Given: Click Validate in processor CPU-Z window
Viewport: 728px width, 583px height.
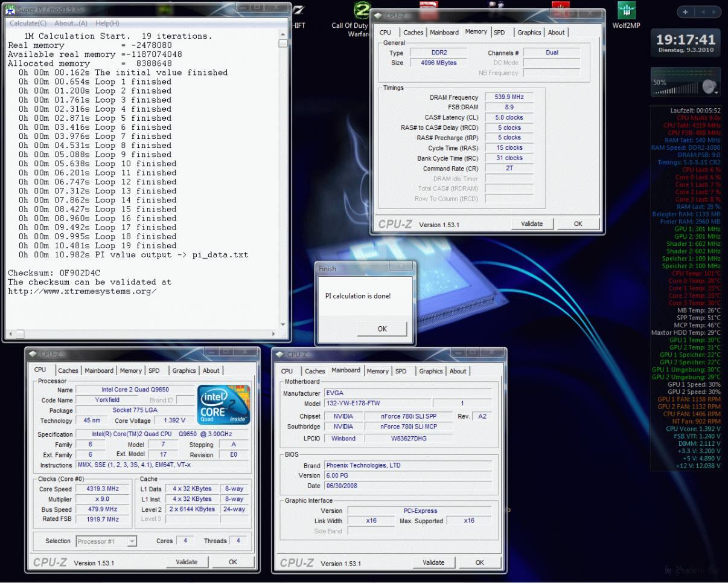Looking at the screenshot, I should pos(187,562).
